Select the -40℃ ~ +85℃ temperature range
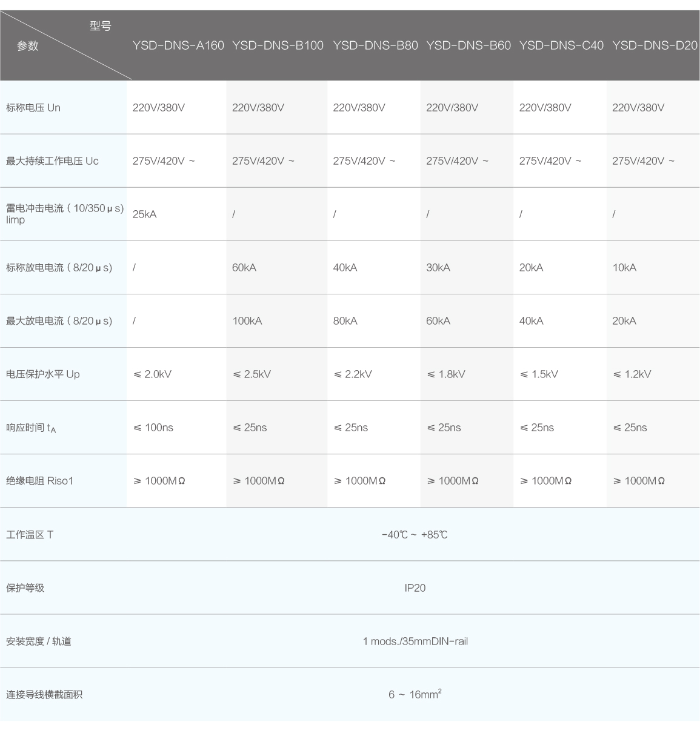 point(415,535)
